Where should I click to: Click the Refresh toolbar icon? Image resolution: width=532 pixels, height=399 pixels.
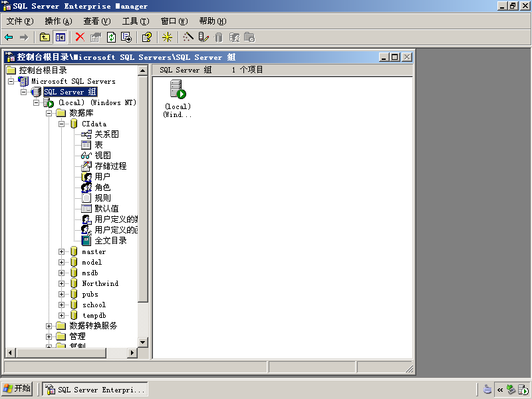[x=111, y=37]
